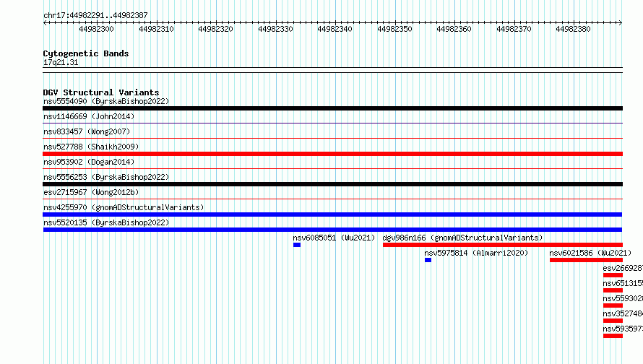643x364 pixels.
Task: Click the truncated nsv559302 variant label
Action: tap(623, 298)
